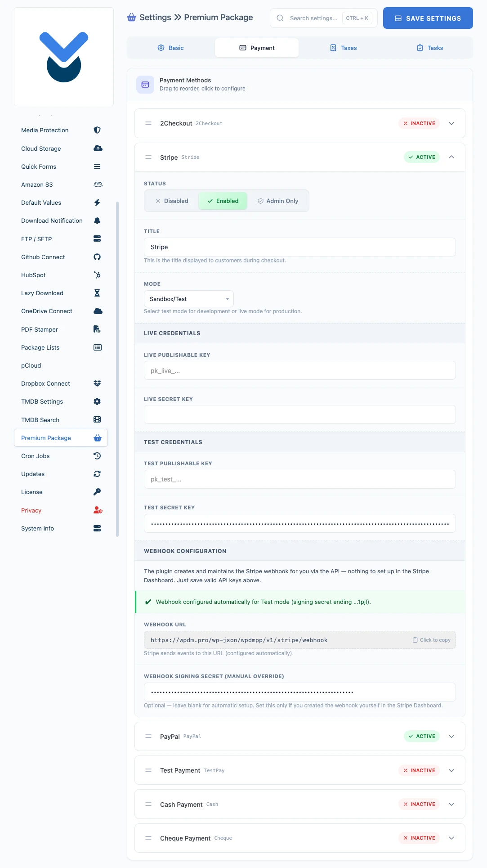This screenshot has height=868, width=487.
Task: Click the Amazon S3 aws icon
Action: [x=98, y=184]
